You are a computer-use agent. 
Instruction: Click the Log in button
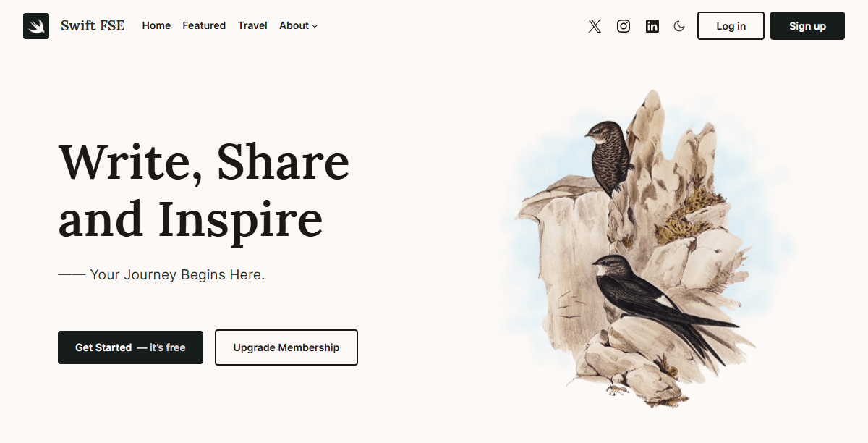point(731,26)
